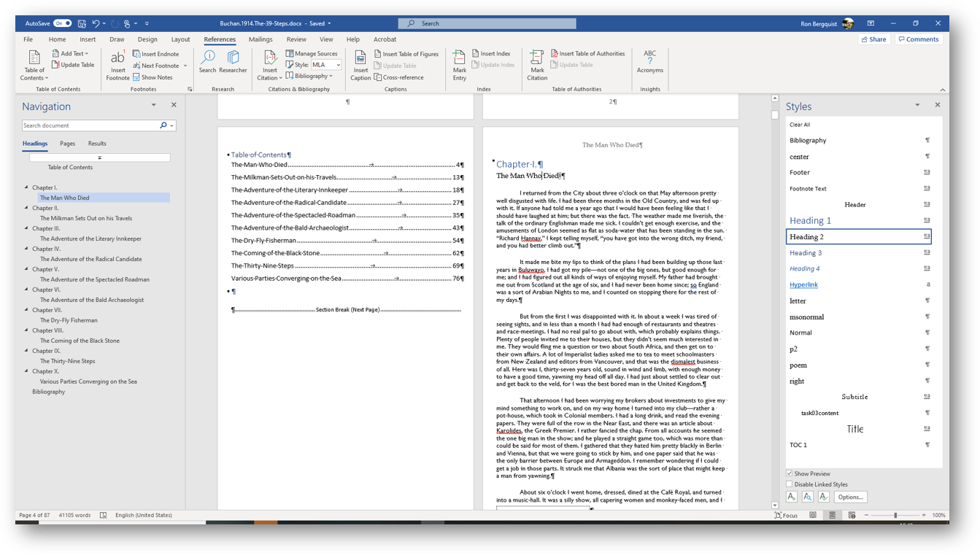Collapse the Chapter I. heading in Navigation
This screenshot has height=555, width=980.
pyautogui.click(x=27, y=187)
